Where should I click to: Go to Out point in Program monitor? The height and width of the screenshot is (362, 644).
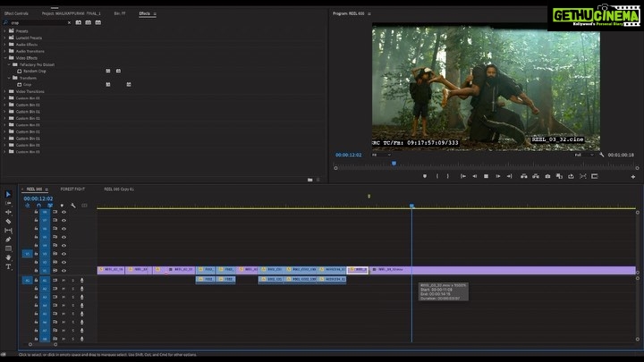coord(509,176)
